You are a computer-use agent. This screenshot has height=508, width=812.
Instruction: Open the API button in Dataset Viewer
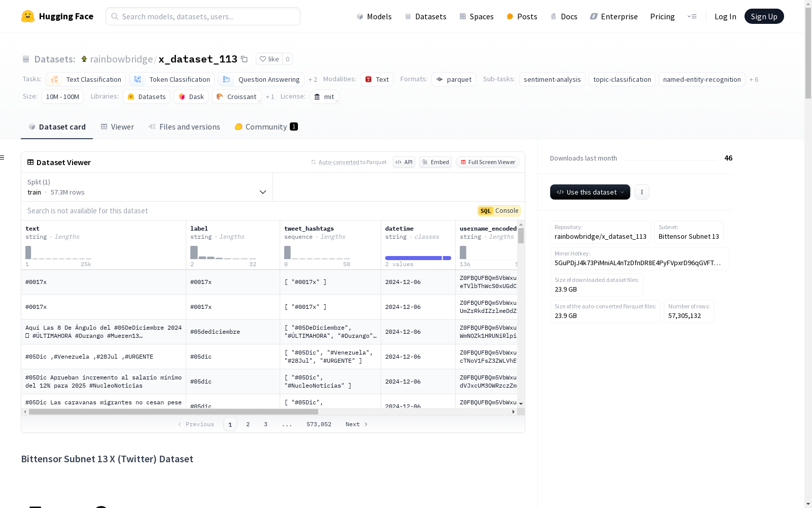tap(404, 163)
